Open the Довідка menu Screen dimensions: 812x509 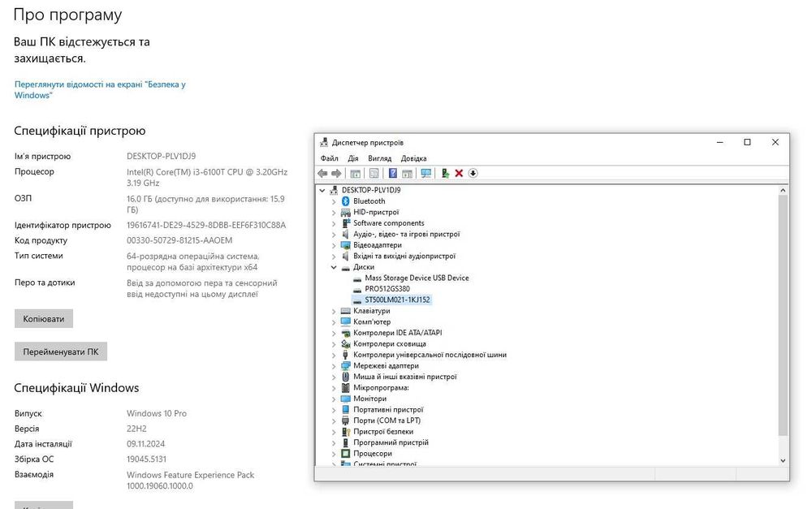point(414,158)
